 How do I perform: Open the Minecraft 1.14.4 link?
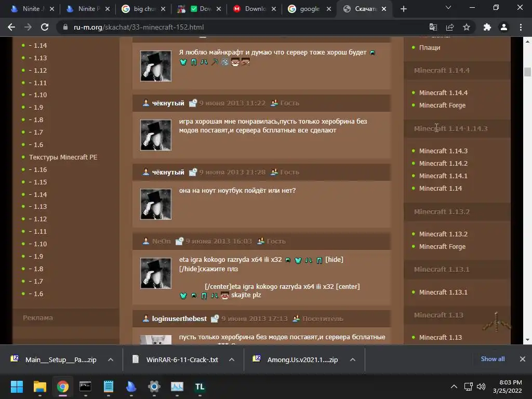click(x=443, y=93)
